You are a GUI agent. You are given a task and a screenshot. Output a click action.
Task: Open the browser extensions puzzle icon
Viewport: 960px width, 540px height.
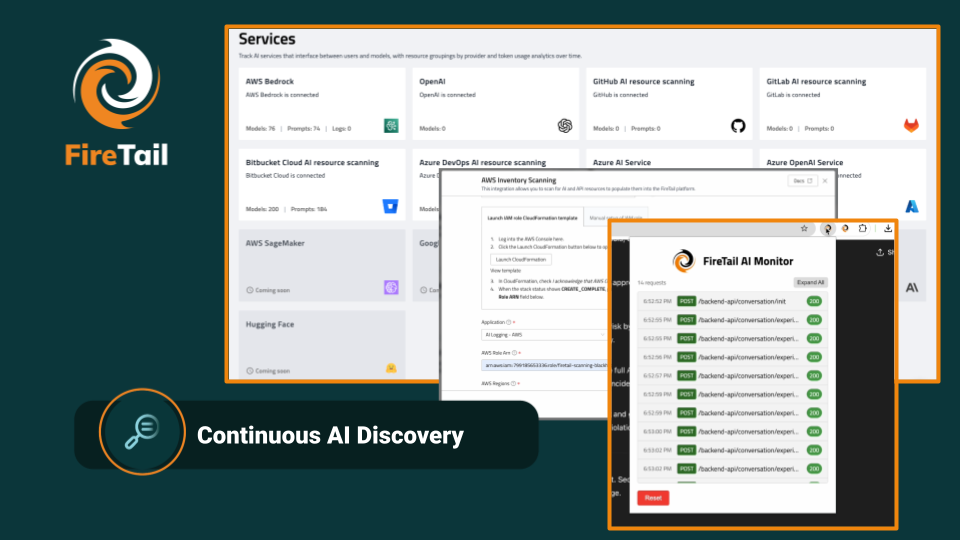pos(863,228)
